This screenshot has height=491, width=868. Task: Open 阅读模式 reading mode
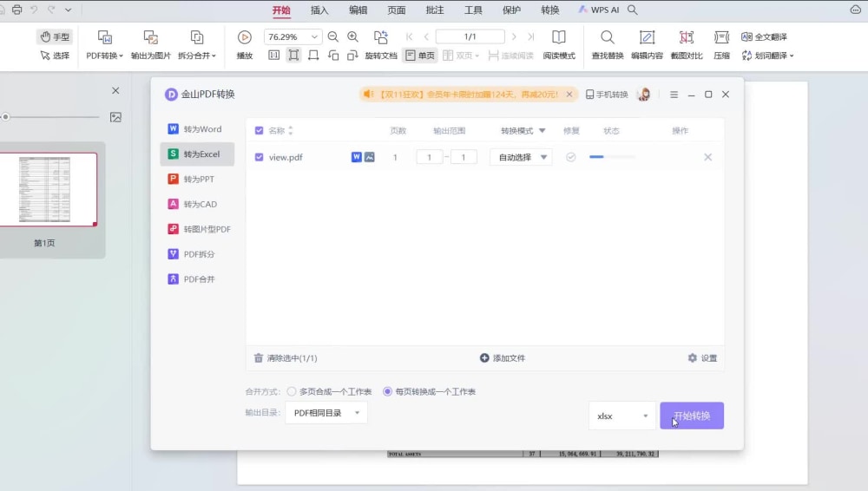tap(558, 45)
